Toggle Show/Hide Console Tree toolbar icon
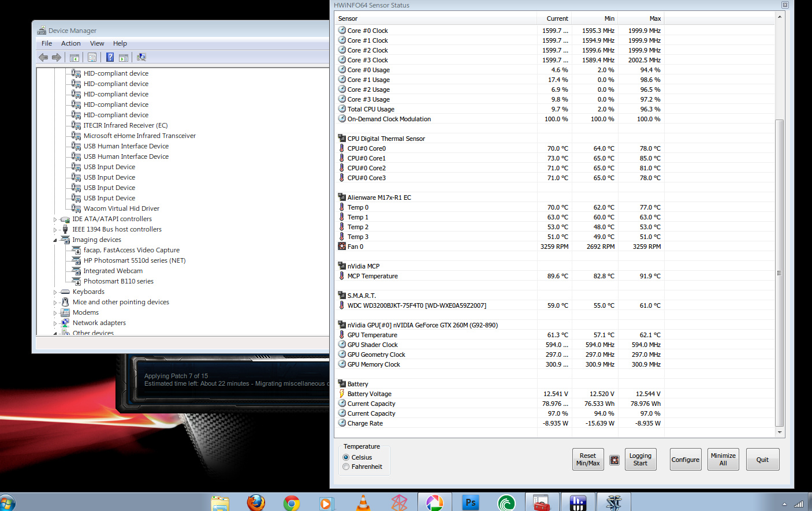This screenshot has width=812, height=511. tap(75, 57)
